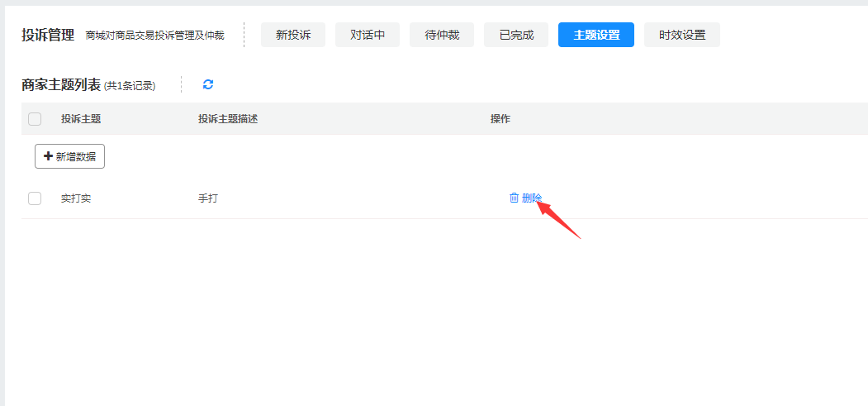Select the 实打实 topic cell
The image size is (868, 406).
(x=76, y=198)
